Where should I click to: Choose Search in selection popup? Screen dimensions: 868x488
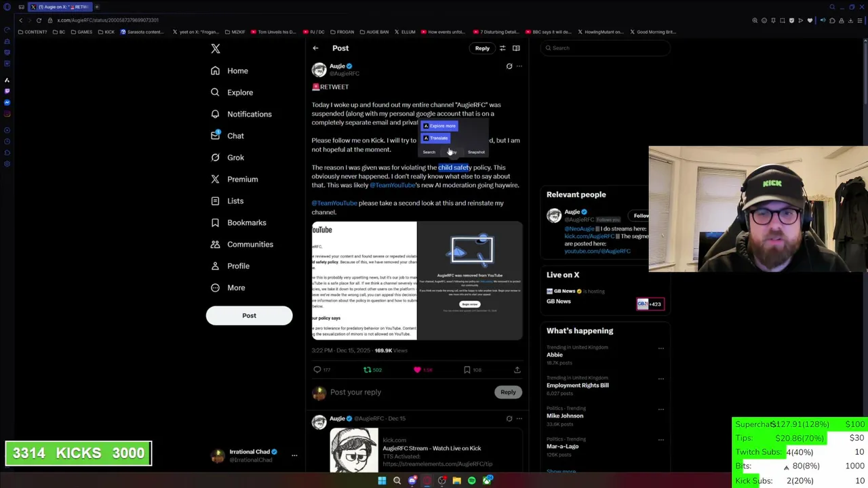click(429, 152)
